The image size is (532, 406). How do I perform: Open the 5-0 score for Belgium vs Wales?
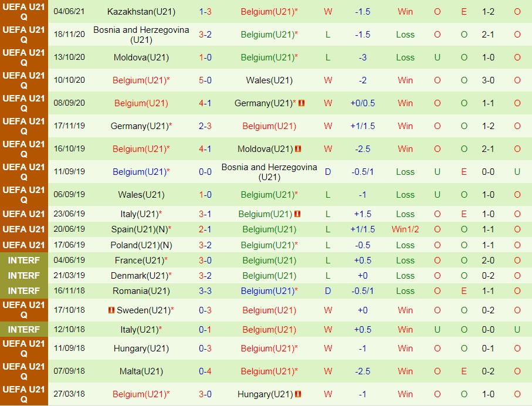(x=205, y=80)
